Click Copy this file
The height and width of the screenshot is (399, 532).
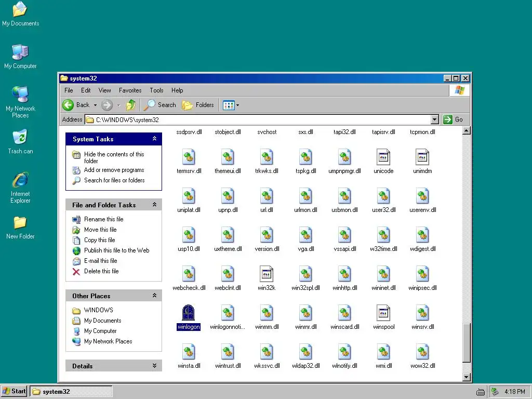coord(99,240)
